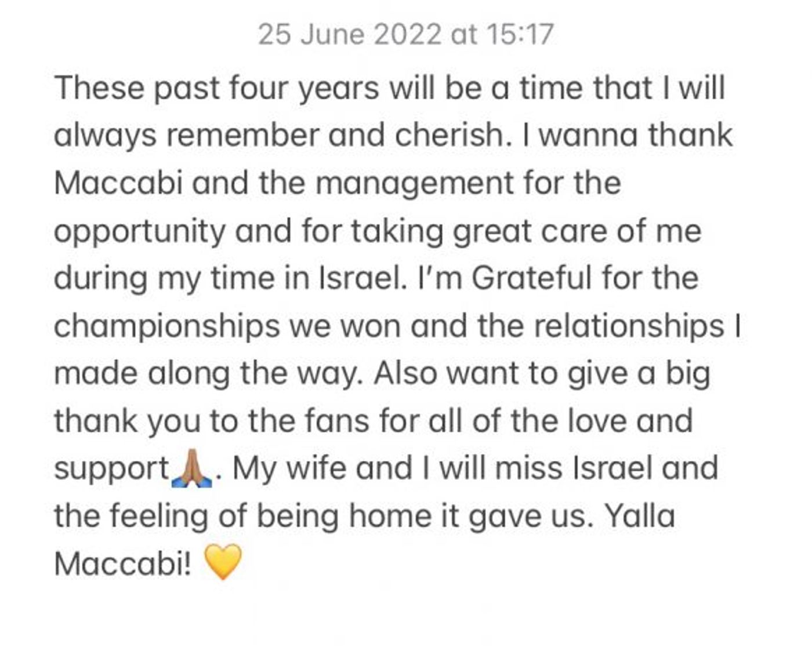The image size is (812, 669).
Task: Click the word "cherish" in the note
Action: point(449,136)
